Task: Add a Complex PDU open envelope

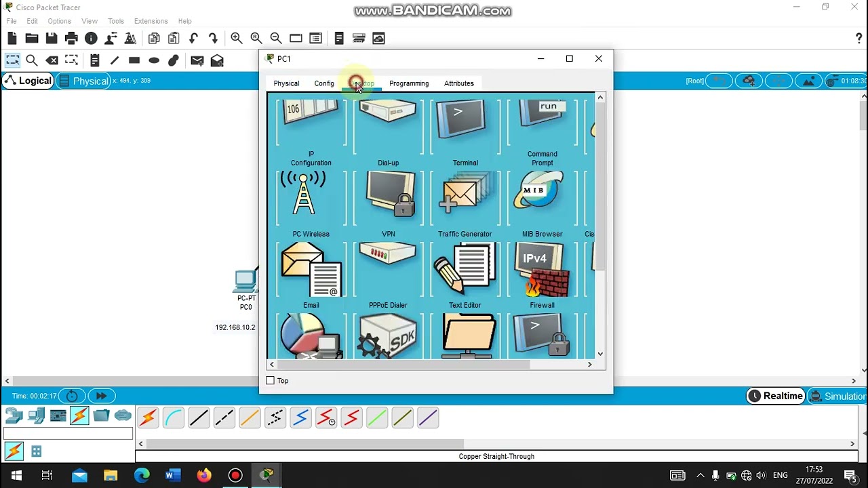Action: pyautogui.click(x=217, y=60)
